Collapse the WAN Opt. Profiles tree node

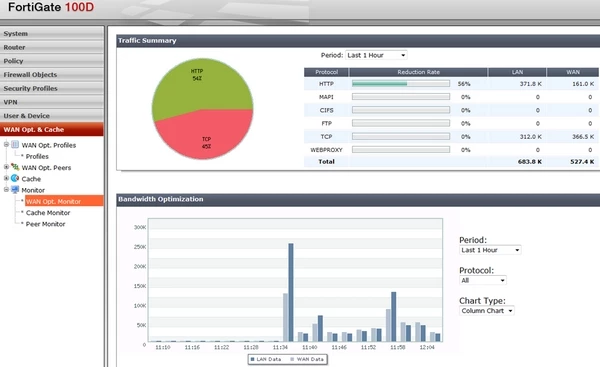pos(6,144)
